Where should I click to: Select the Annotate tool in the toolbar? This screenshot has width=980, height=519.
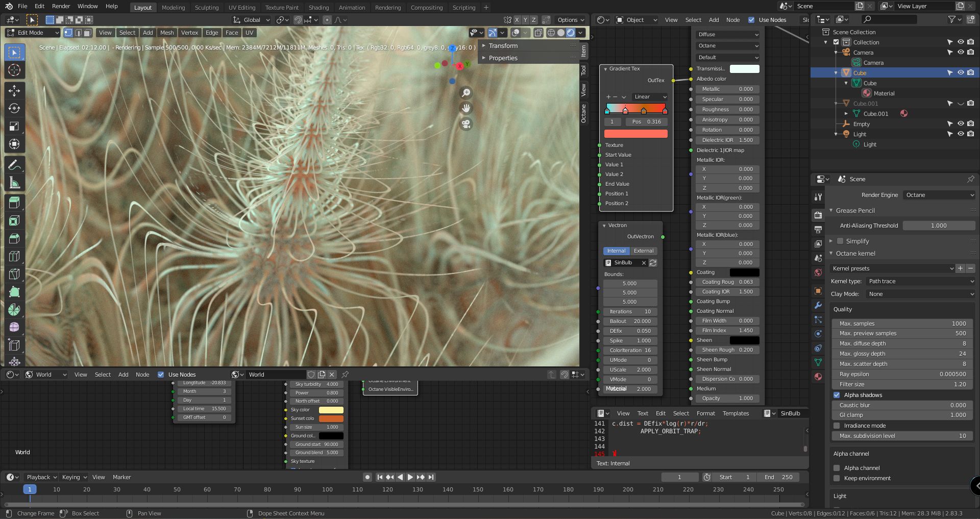click(14, 164)
